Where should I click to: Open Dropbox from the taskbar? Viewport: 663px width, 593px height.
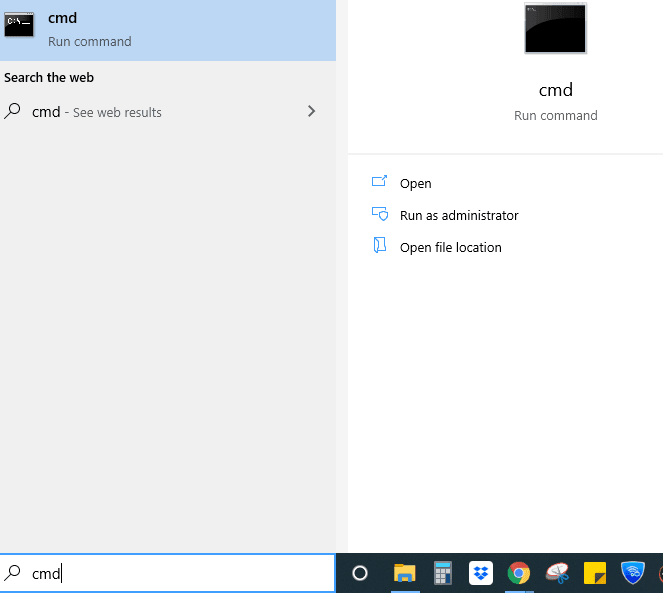pos(481,573)
